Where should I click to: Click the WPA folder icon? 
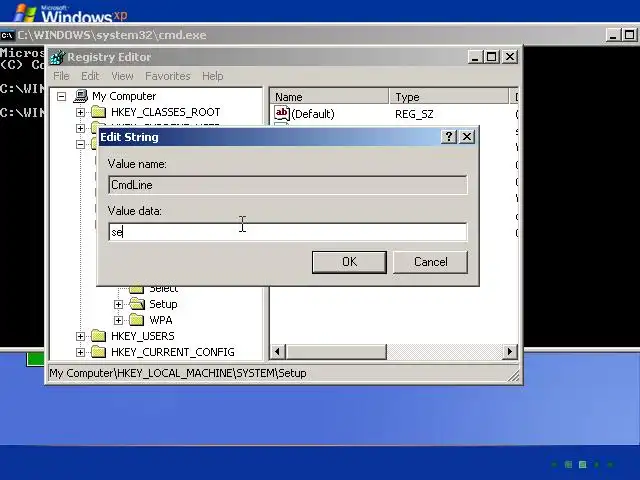(137, 320)
